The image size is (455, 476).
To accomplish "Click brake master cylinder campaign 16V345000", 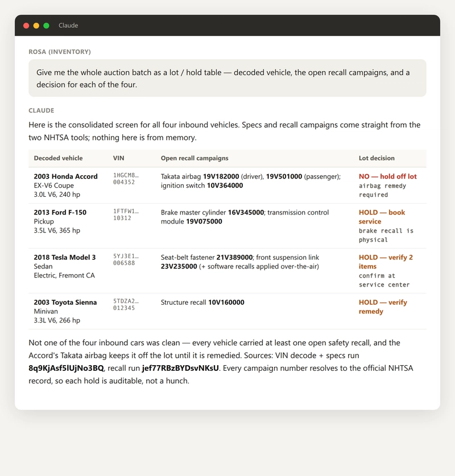I will click(x=246, y=213).
